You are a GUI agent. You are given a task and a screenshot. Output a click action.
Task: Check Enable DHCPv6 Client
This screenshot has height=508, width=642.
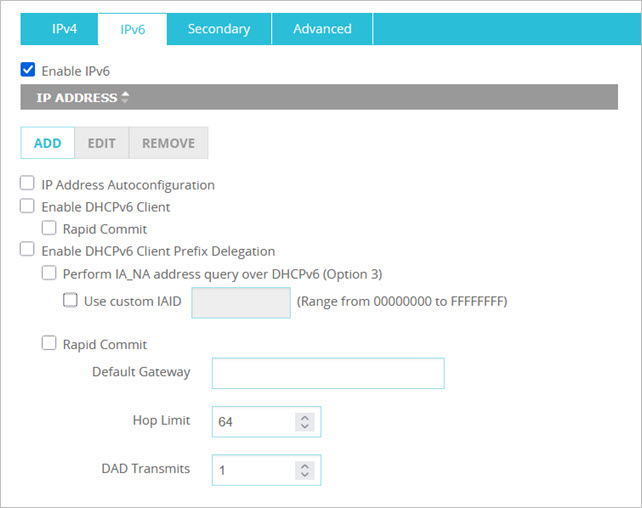tap(28, 207)
